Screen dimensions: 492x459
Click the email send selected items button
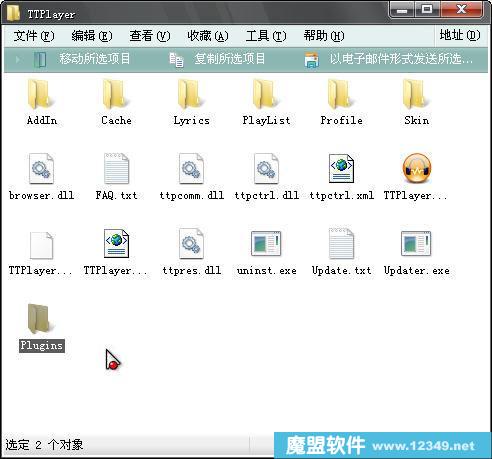point(389,59)
